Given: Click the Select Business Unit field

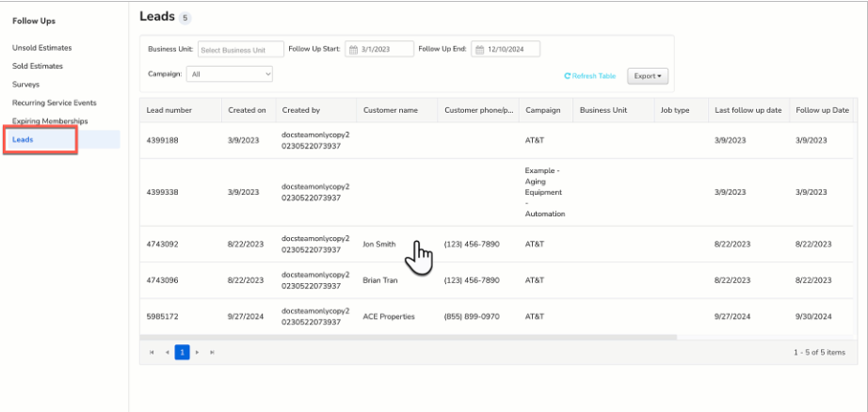Looking at the screenshot, I should [241, 49].
